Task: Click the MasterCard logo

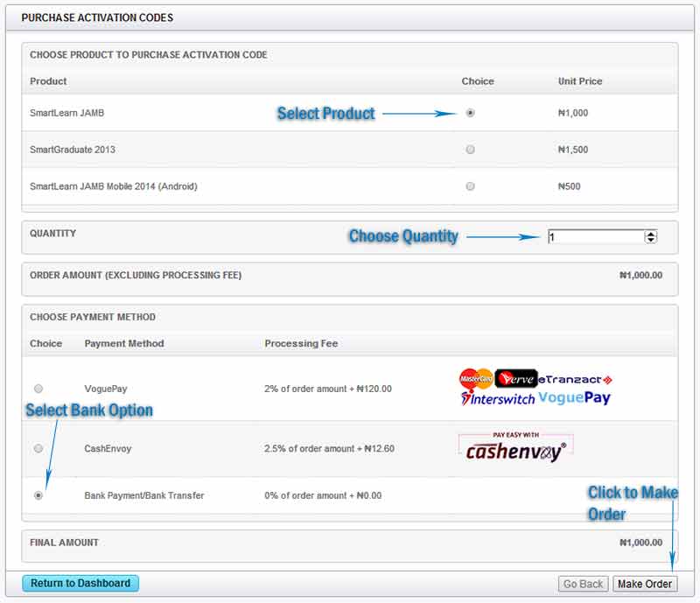Action: 476,379
